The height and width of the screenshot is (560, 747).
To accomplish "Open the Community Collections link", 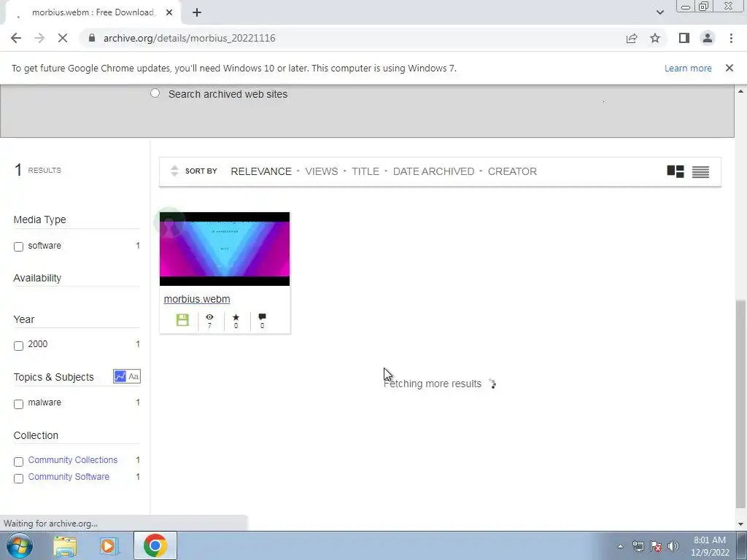I will (x=73, y=460).
